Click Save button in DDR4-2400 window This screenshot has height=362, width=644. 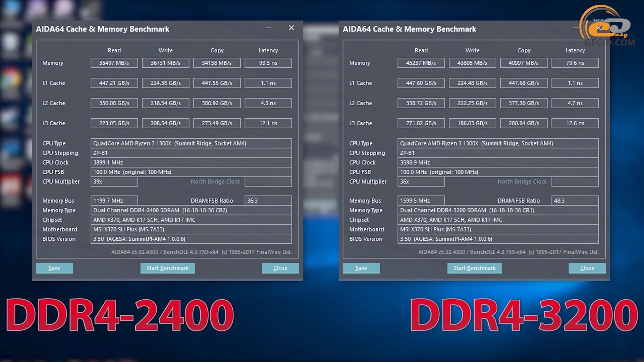pyautogui.click(x=54, y=268)
